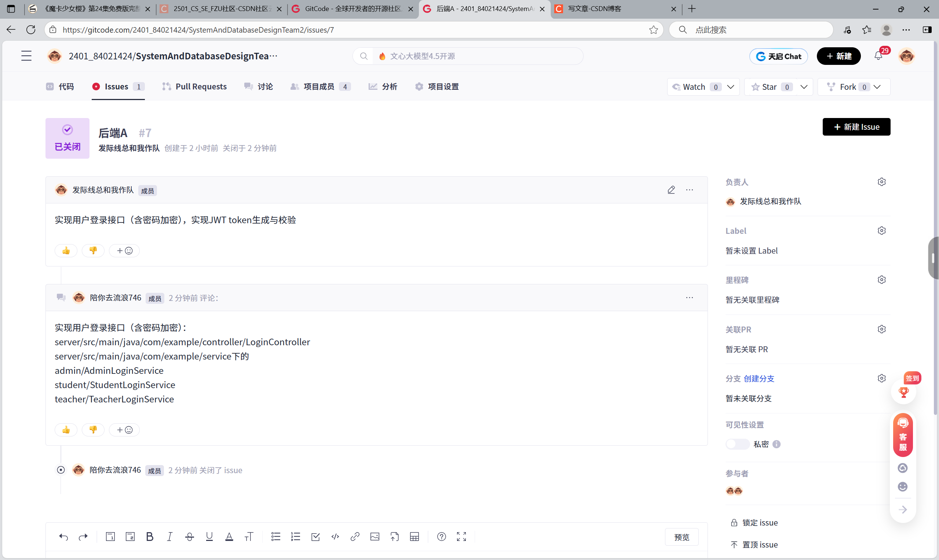Open user avatar menu in header
Screen dimensions: 939x560
pyautogui.click(x=906, y=56)
